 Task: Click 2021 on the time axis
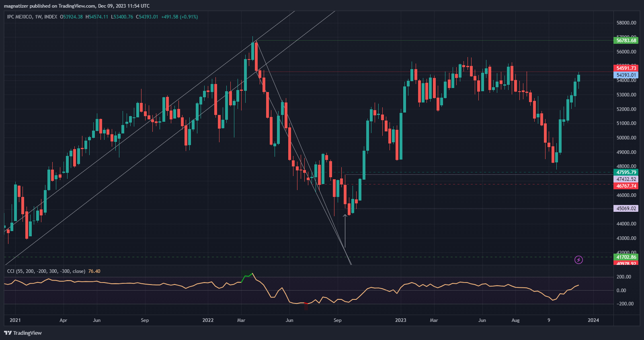click(x=15, y=320)
